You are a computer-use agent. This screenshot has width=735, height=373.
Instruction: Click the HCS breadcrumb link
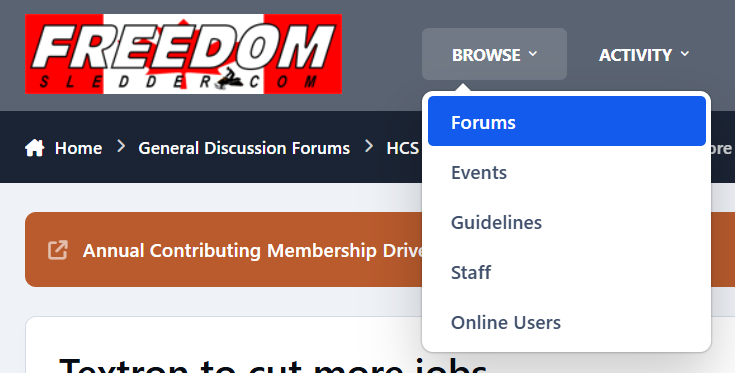(x=403, y=148)
